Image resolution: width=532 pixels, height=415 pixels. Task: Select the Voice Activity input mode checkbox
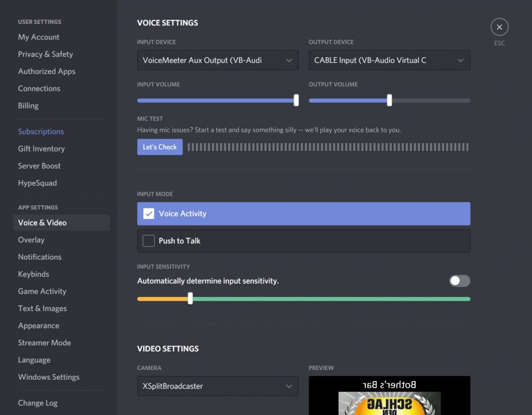click(149, 213)
